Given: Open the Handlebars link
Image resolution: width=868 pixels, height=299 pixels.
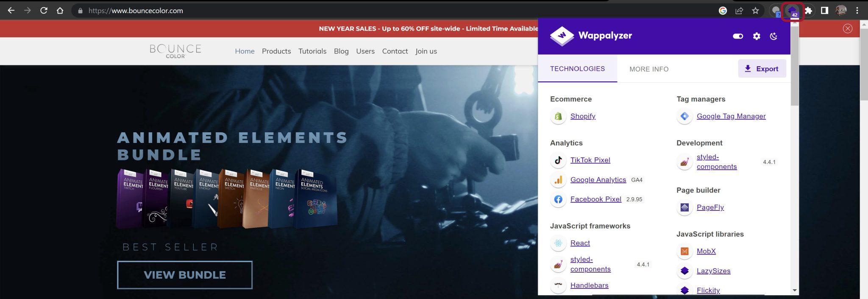Looking at the screenshot, I should [589, 285].
